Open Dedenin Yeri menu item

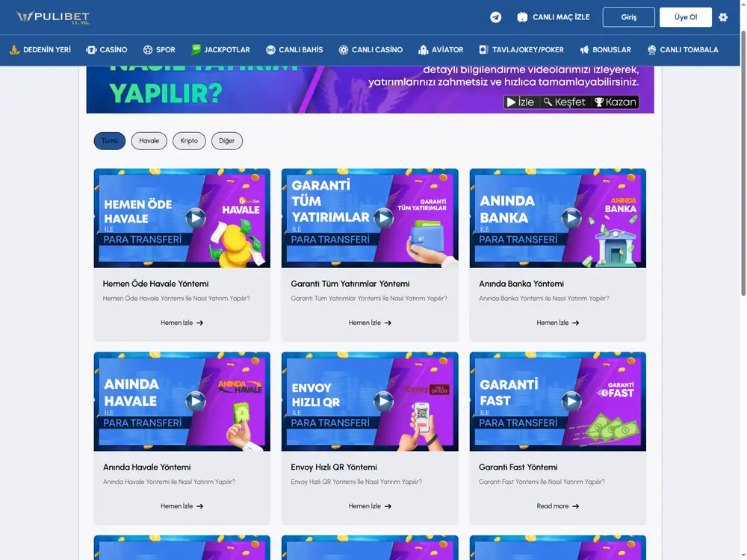click(40, 49)
